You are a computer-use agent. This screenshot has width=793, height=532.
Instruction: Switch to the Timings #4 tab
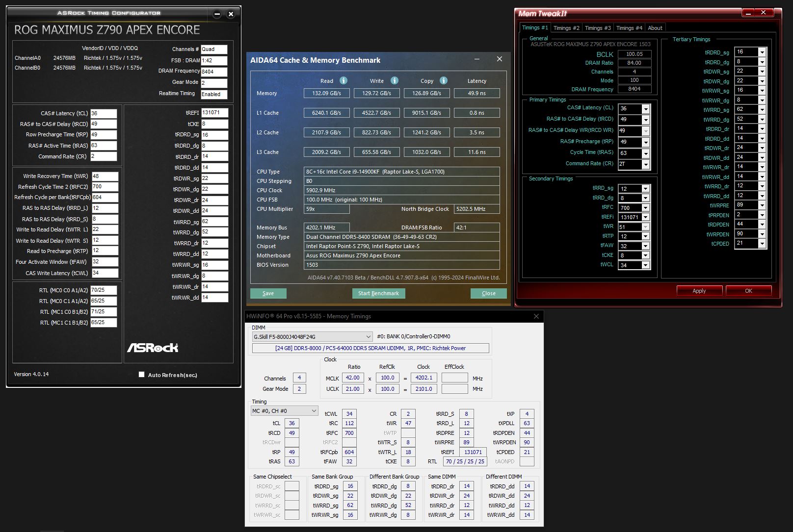click(x=629, y=28)
